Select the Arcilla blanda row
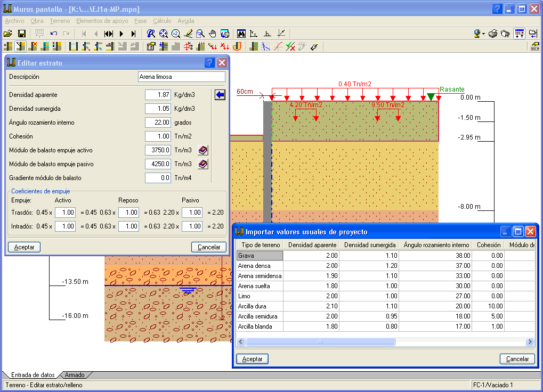 [x=385, y=326]
